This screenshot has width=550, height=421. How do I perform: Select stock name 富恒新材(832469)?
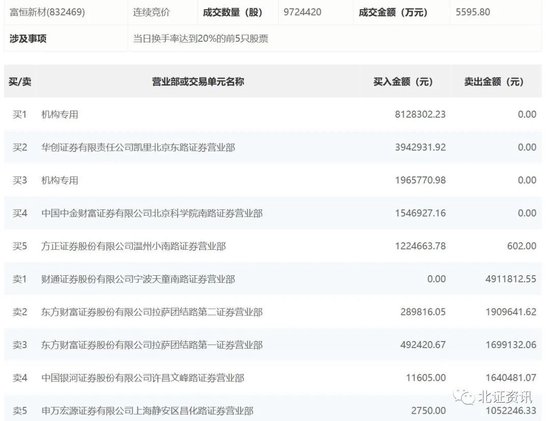47,12
